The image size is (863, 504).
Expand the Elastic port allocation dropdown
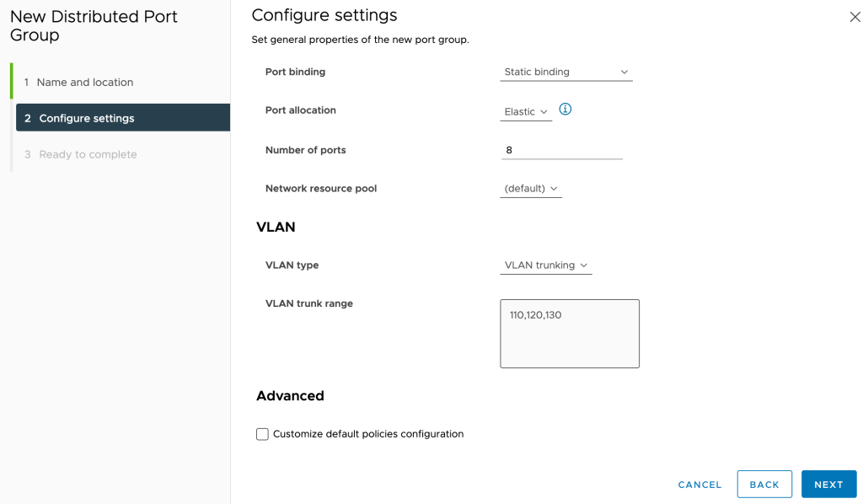tap(526, 111)
